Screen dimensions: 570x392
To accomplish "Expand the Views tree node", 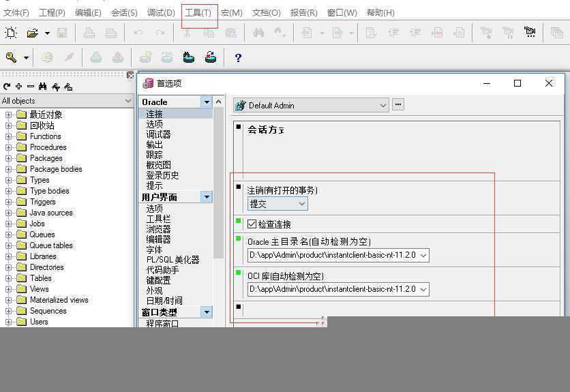I will pos(8,290).
